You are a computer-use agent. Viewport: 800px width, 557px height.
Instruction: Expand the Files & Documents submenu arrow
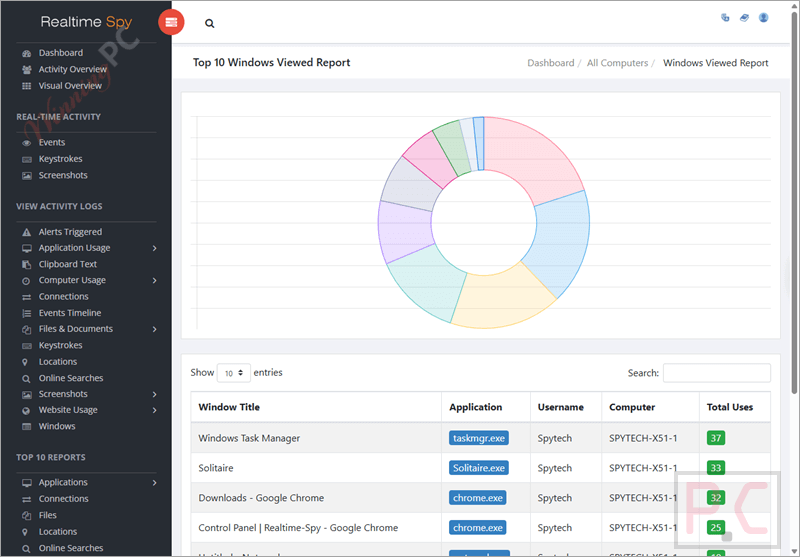tap(154, 329)
